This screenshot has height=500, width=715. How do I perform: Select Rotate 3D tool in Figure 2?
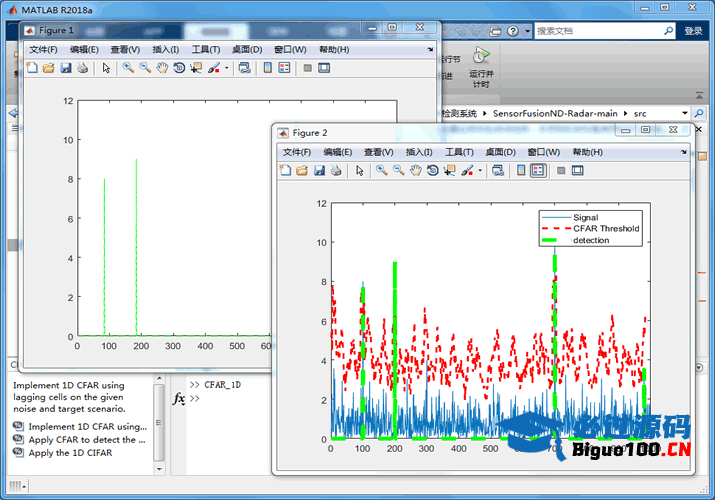[433, 170]
